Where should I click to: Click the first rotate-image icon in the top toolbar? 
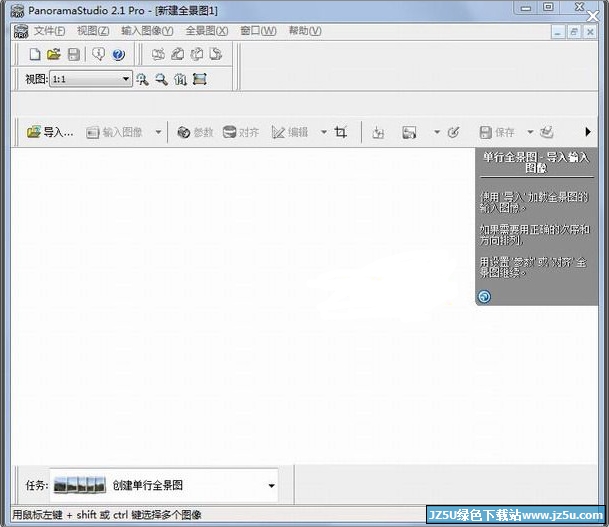[x=158, y=54]
